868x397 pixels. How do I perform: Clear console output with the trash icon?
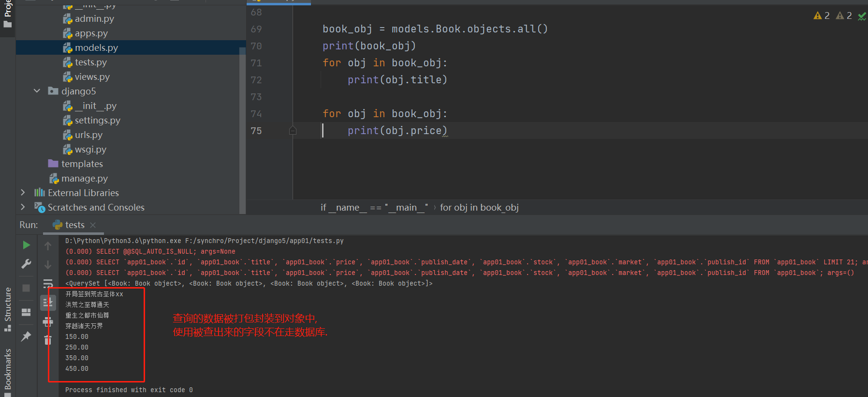tap(48, 340)
